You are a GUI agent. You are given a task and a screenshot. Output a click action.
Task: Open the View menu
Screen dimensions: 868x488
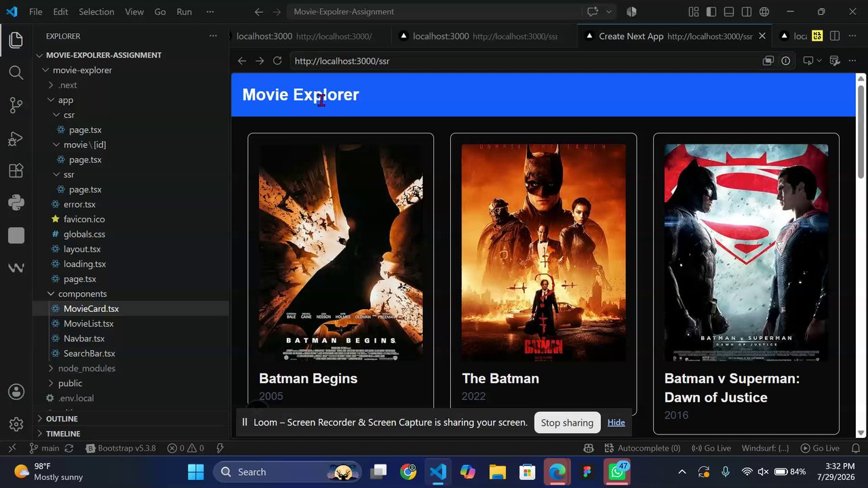click(x=134, y=12)
